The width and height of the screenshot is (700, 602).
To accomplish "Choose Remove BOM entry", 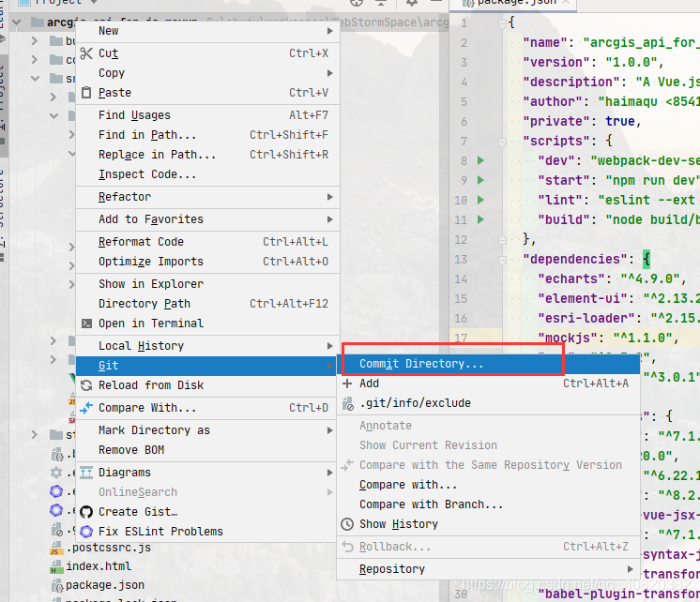I will (207, 450).
